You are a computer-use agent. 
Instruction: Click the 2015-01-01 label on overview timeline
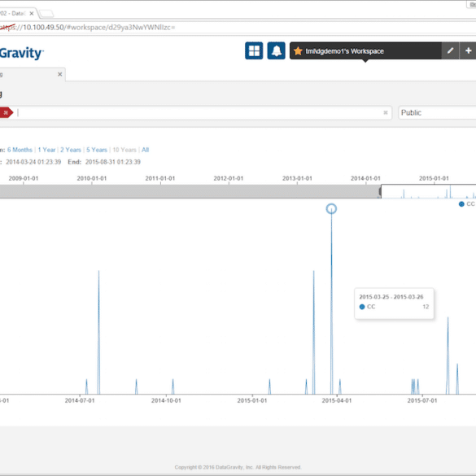[x=434, y=178]
